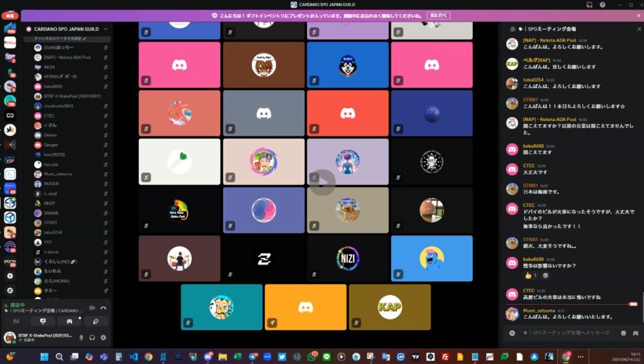Start an activity with the game controller button

[69, 321]
